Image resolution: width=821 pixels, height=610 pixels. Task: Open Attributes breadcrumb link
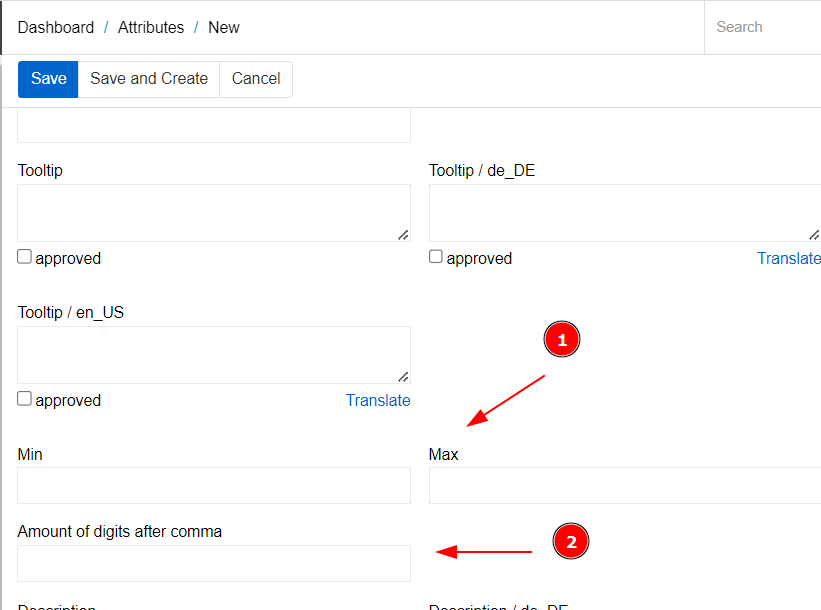tap(151, 27)
